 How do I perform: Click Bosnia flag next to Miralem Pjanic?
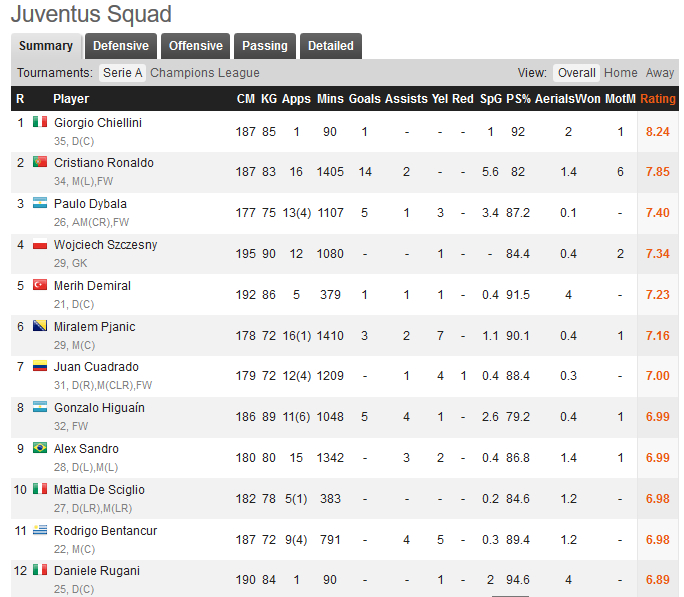(x=40, y=327)
